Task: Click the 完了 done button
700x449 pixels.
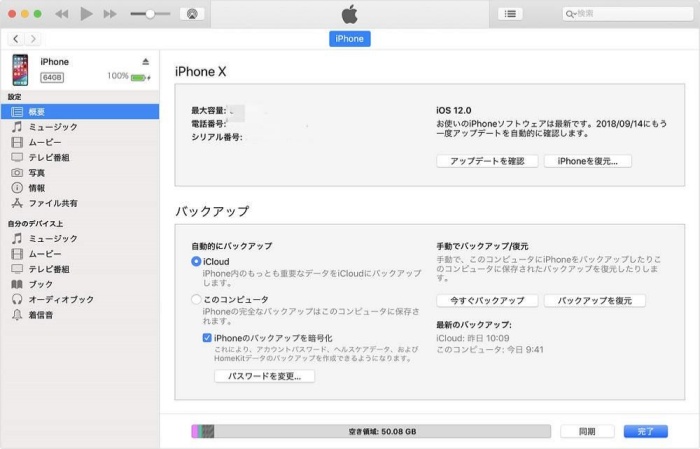Action: pyautogui.click(x=646, y=431)
